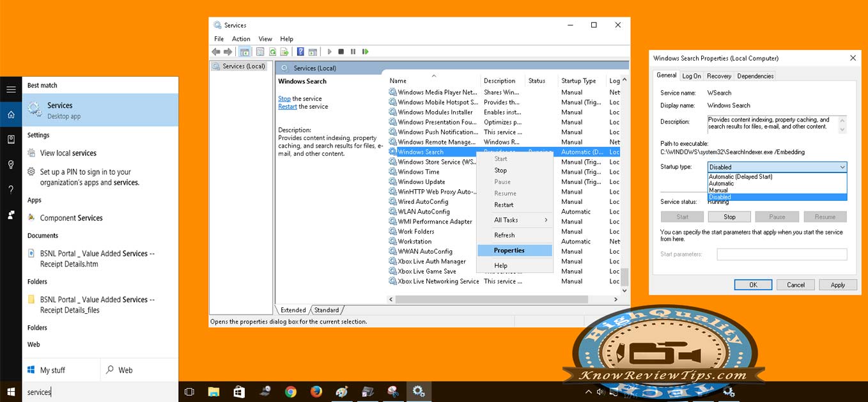Screen dimensions: 868x402
Task: Start the service via the play toolbar icon
Action: 330,52
